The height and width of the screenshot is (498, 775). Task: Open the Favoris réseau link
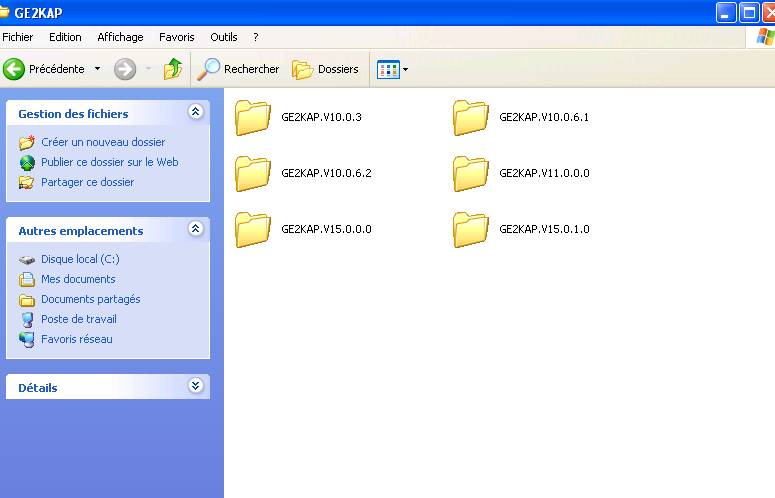(x=77, y=339)
